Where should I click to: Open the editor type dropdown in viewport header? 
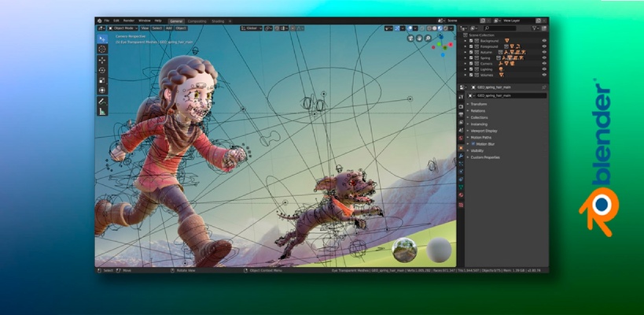click(101, 28)
